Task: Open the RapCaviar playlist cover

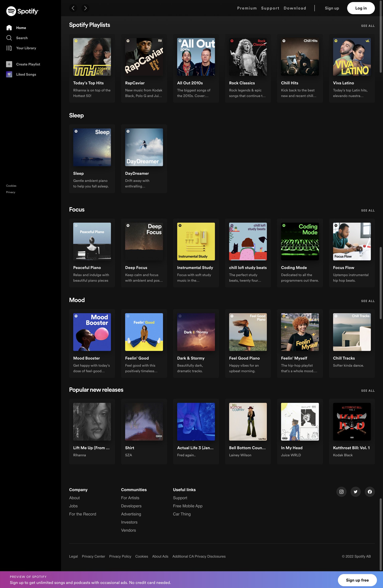Action: coord(144,57)
